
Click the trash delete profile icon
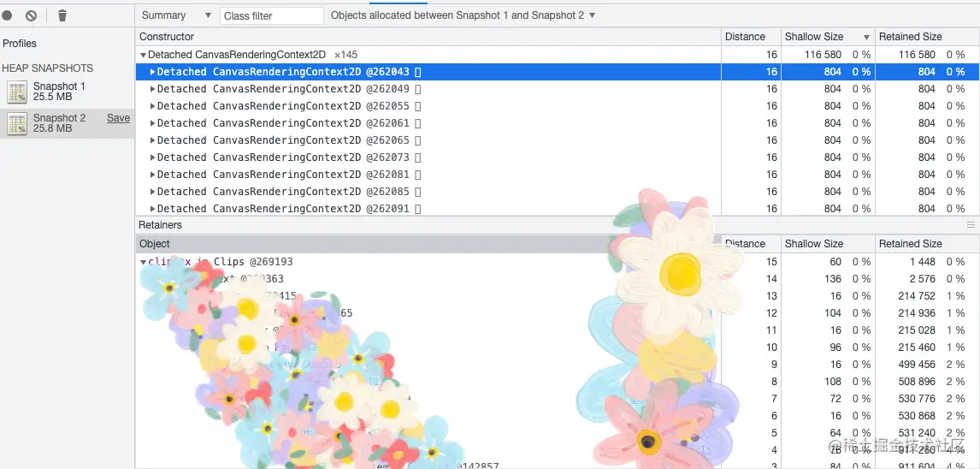tap(62, 15)
